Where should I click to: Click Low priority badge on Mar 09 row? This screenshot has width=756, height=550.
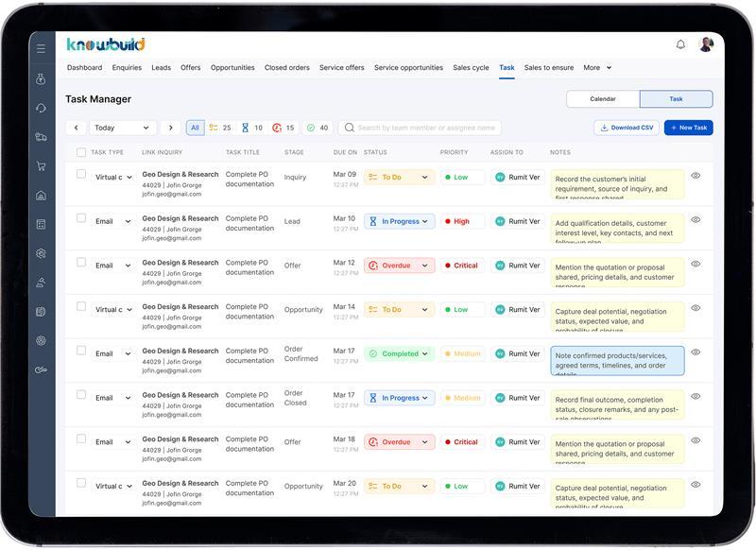point(462,177)
